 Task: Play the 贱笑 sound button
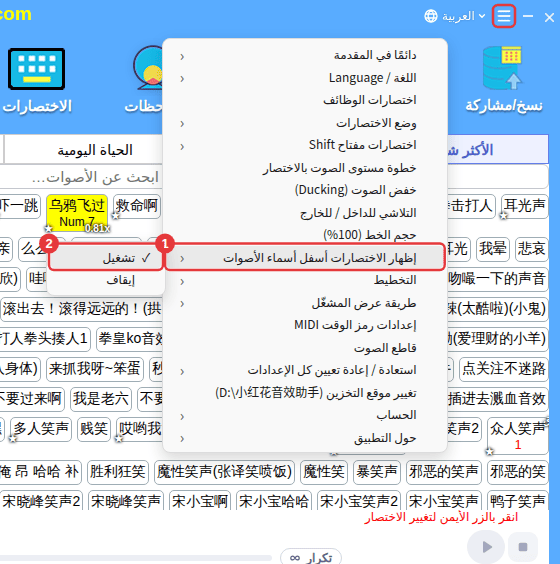coord(94,429)
